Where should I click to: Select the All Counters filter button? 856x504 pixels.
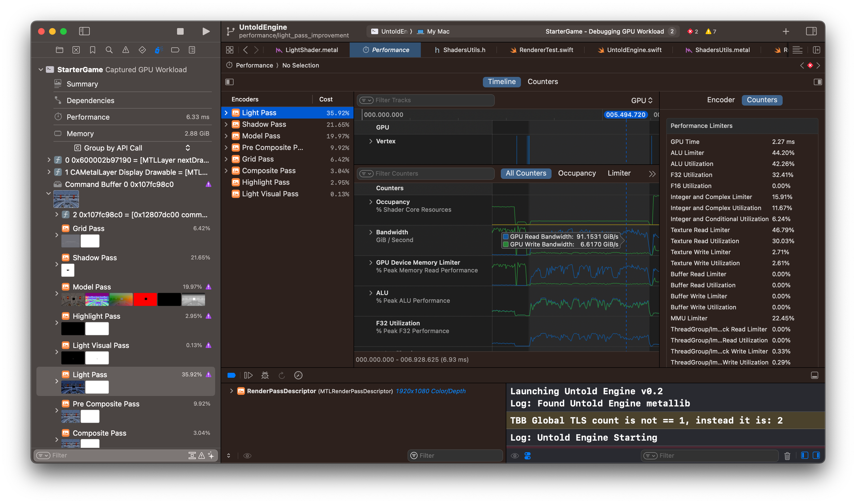pos(526,173)
